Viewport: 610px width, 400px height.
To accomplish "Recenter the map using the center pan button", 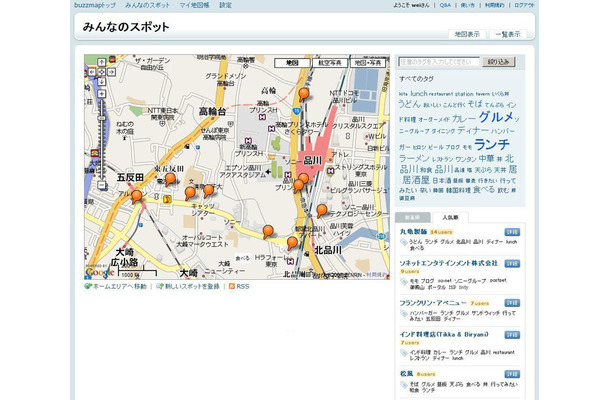I will [x=101, y=72].
